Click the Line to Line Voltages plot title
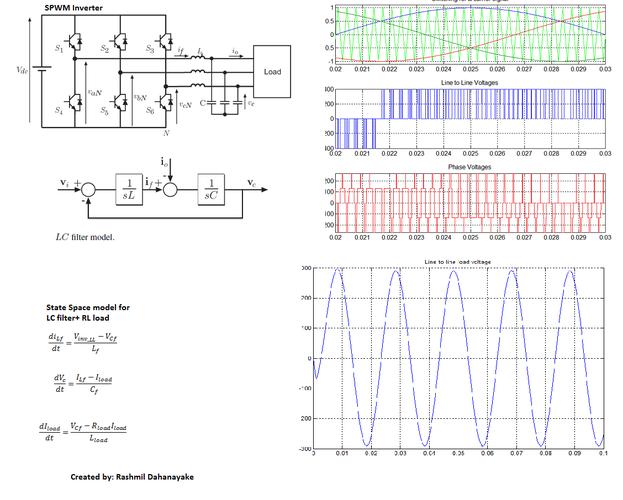The width and height of the screenshot is (623, 500). tap(469, 83)
